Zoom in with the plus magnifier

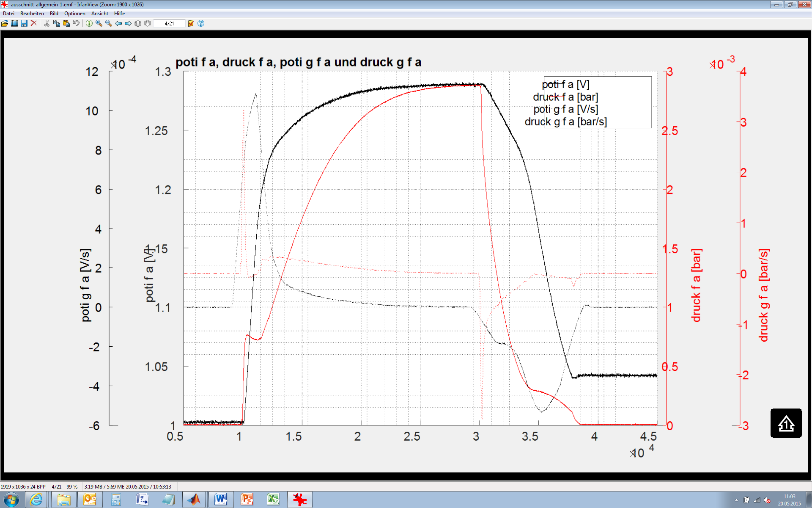pos(99,23)
